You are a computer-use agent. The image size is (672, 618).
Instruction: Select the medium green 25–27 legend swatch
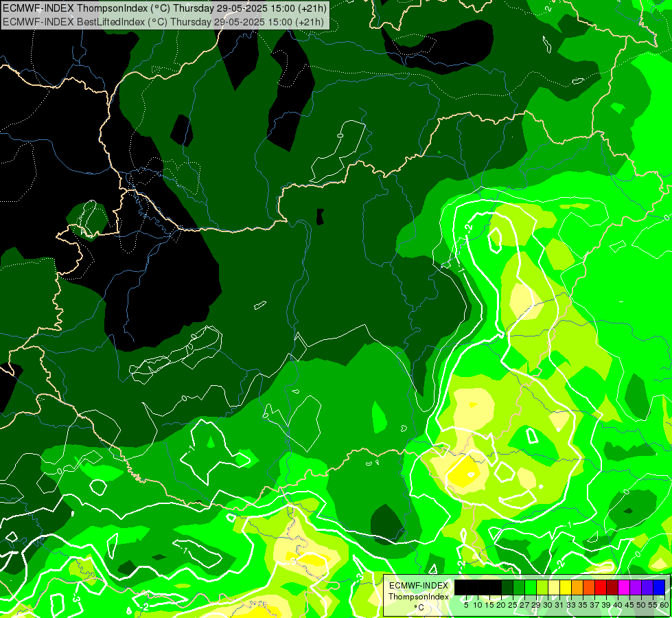pyautogui.click(x=519, y=587)
